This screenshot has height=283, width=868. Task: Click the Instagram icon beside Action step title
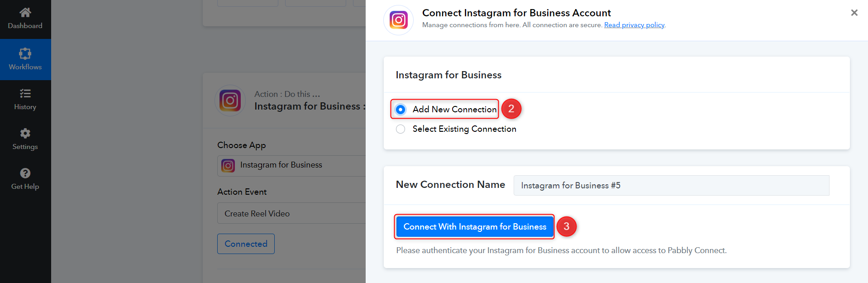[230, 100]
